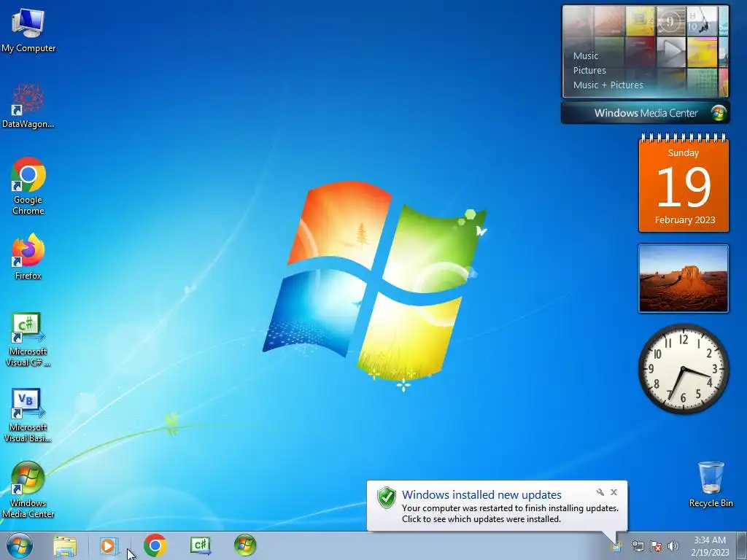Open the Action Center flag icon
The height and width of the screenshot is (560, 747).
click(x=656, y=546)
